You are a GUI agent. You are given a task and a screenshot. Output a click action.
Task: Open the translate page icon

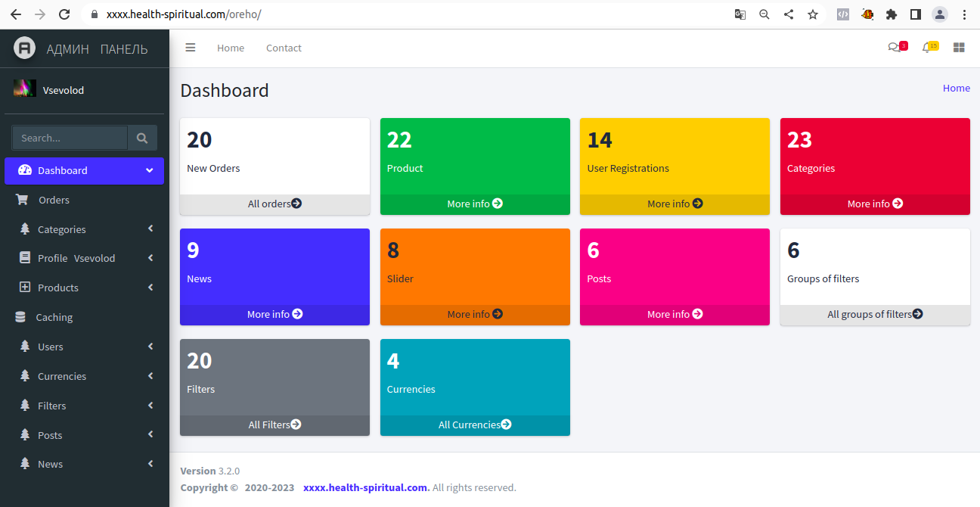coord(740,14)
